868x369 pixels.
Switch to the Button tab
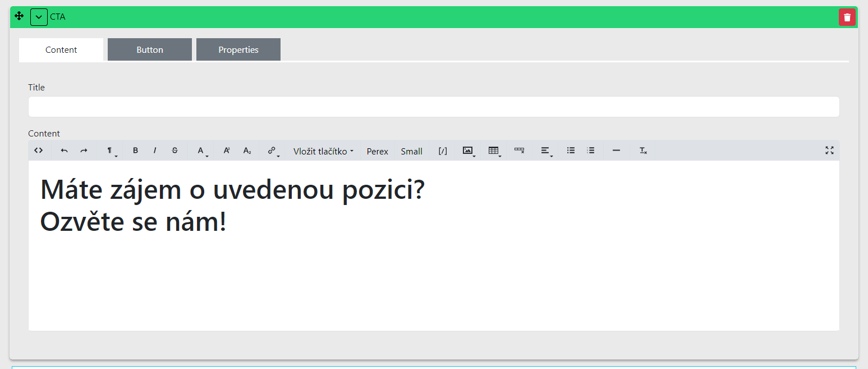[150, 49]
